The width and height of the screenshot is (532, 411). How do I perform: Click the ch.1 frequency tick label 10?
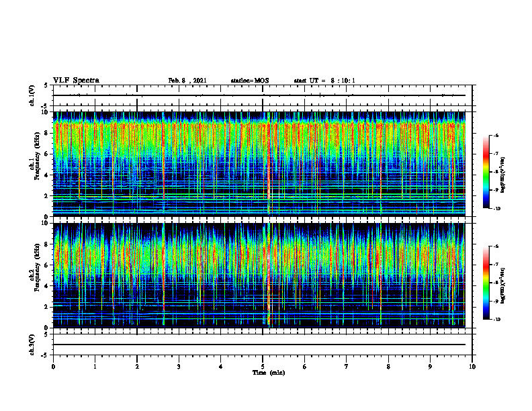coord(45,112)
